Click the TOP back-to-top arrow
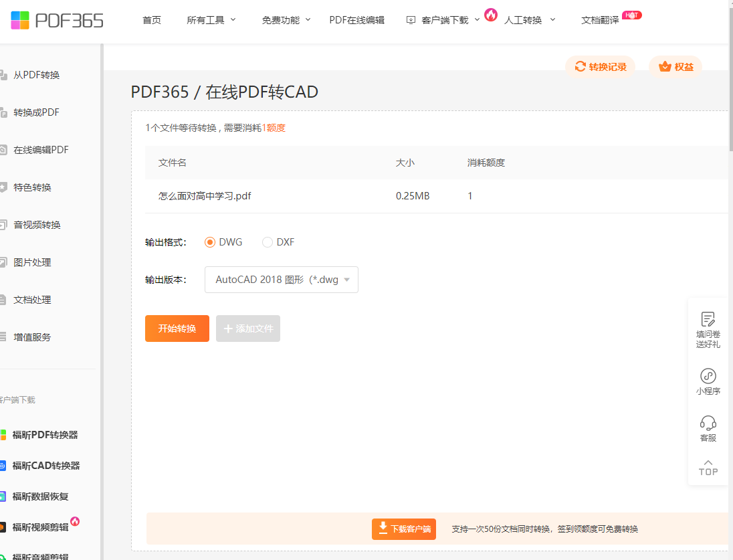Image resolution: width=733 pixels, height=560 pixels. coord(708,463)
